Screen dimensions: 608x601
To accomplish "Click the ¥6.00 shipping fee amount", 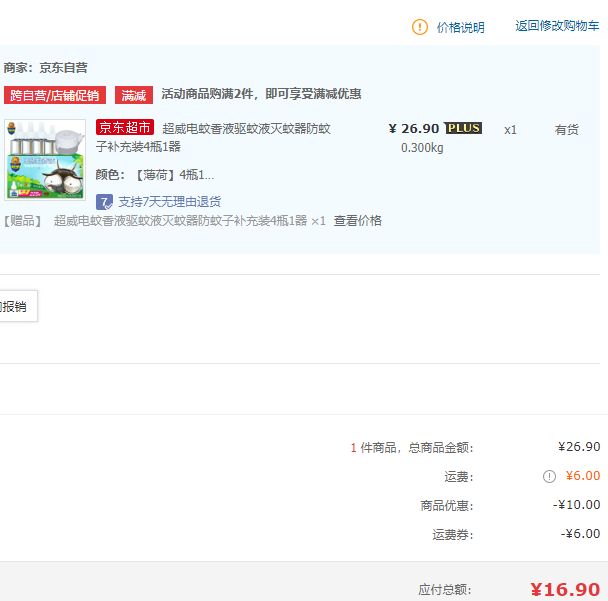I will 583,476.
